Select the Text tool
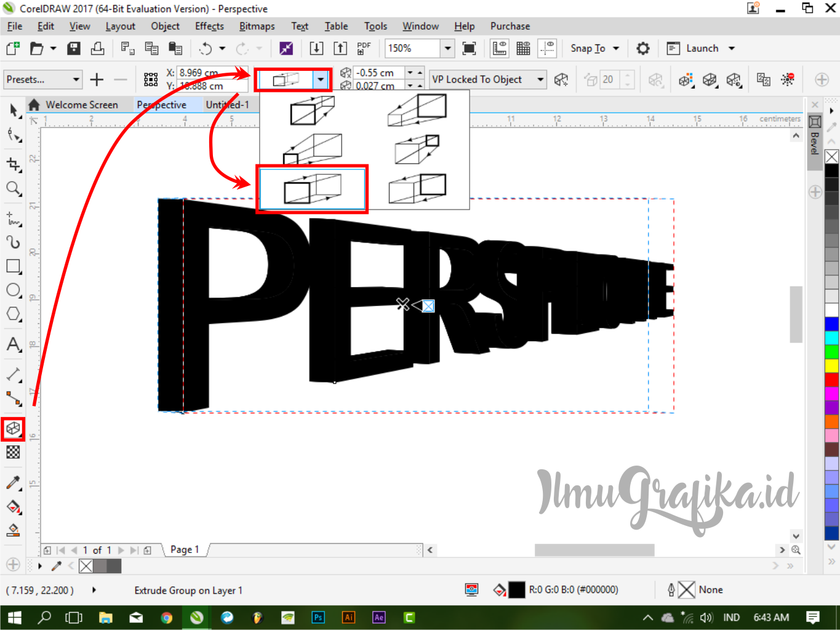This screenshot has width=840, height=630. (x=13, y=345)
